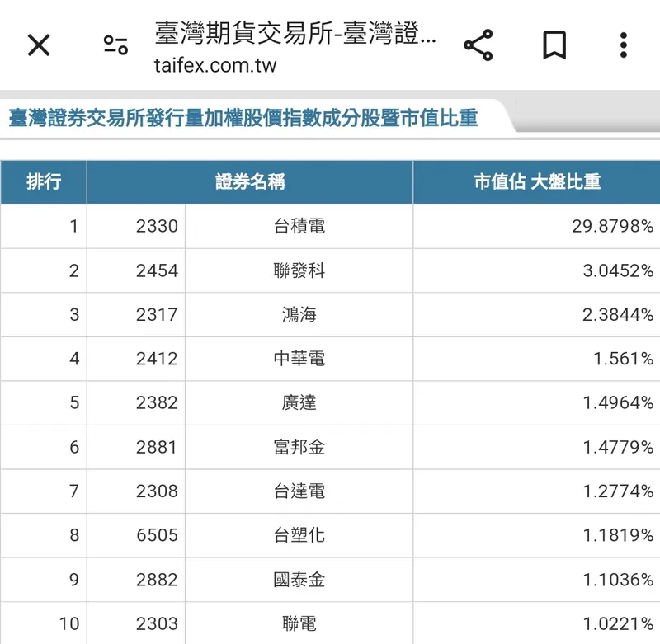
Task: Select stock name 富邦金
Action: click(x=299, y=447)
